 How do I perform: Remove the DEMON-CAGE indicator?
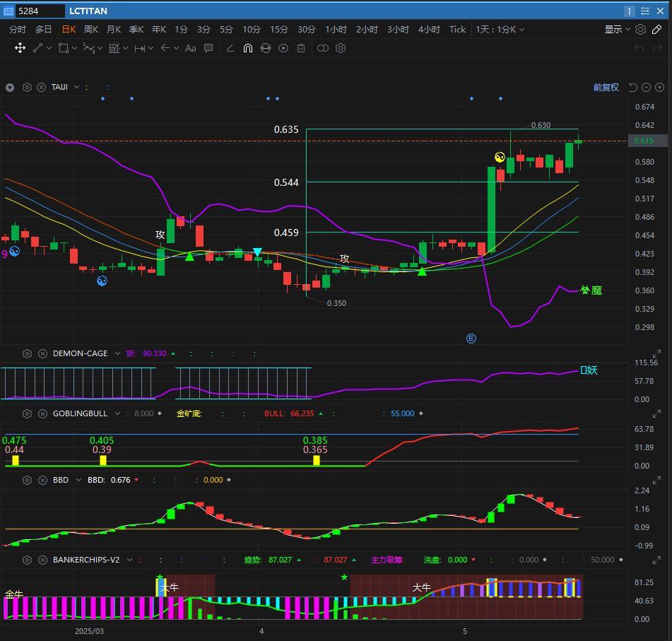42,354
